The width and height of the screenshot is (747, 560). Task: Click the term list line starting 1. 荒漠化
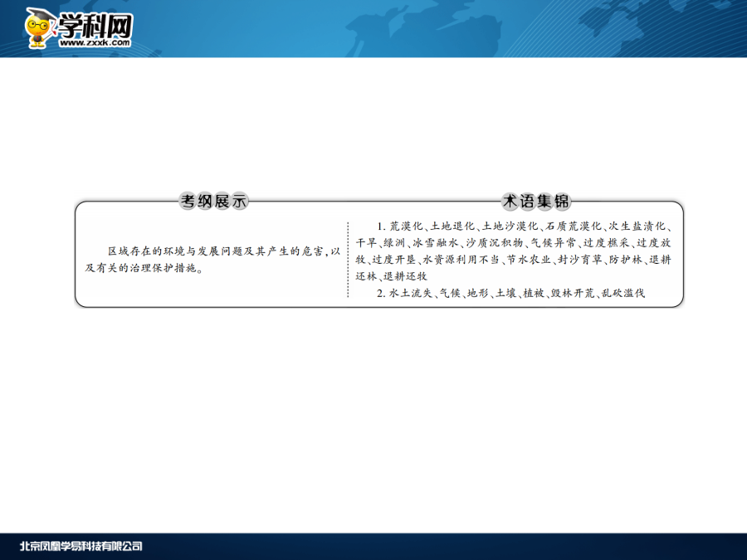tap(525, 226)
